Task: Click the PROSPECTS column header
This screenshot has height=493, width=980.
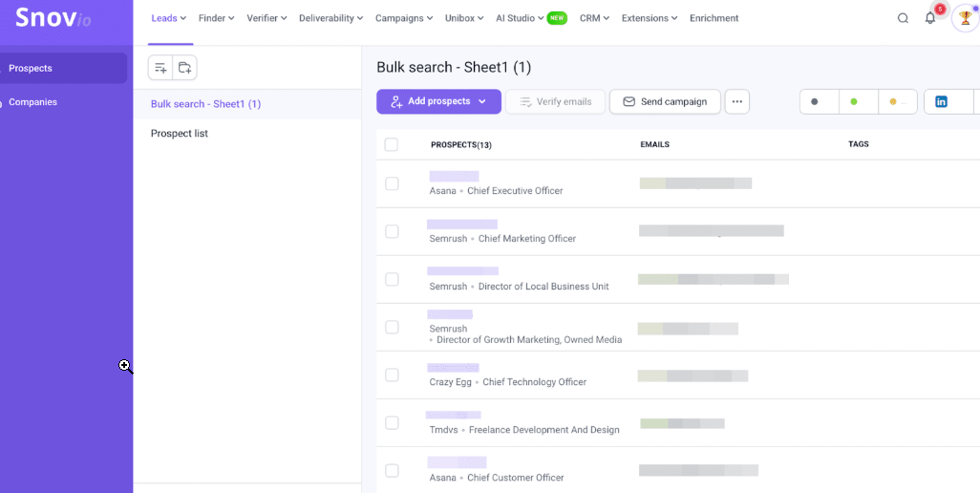Action: pyautogui.click(x=460, y=145)
